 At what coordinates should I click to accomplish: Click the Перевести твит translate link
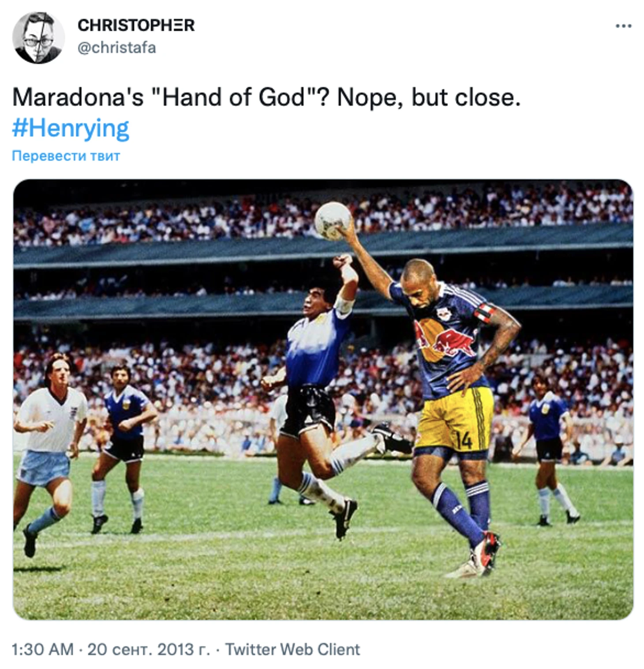66,156
